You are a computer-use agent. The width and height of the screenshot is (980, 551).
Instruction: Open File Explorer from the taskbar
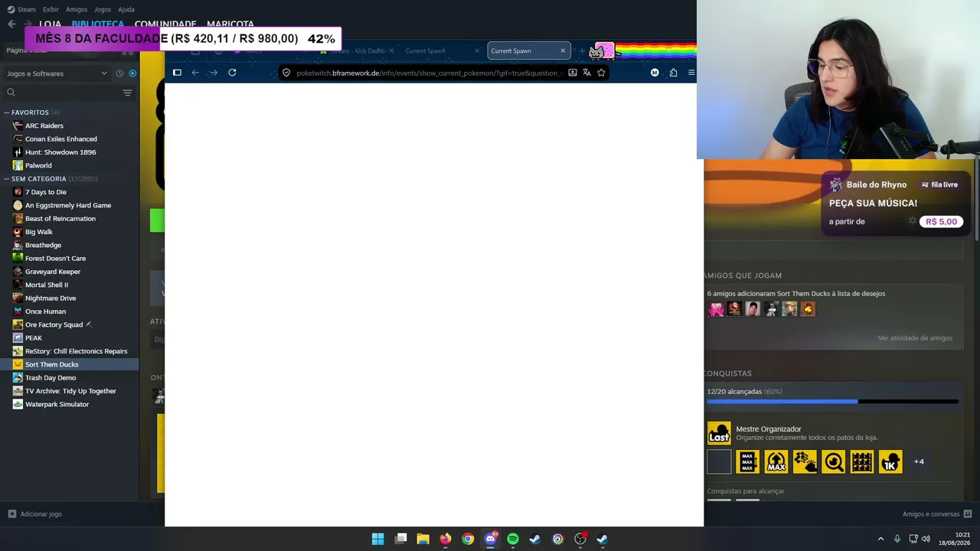[x=423, y=539]
